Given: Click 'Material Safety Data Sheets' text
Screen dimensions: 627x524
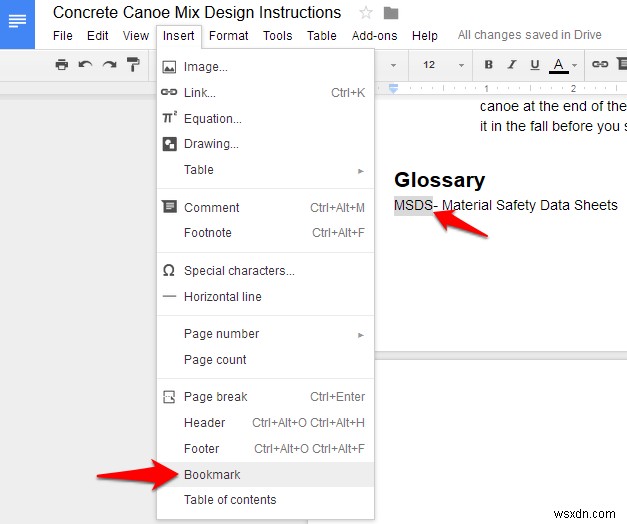Looking at the screenshot, I should (x=530, y=206).
